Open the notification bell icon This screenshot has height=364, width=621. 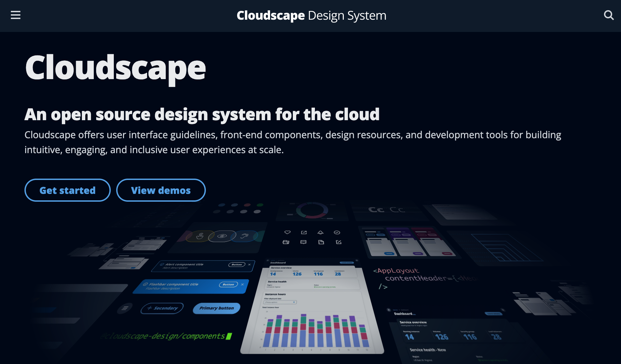point(320,233)
